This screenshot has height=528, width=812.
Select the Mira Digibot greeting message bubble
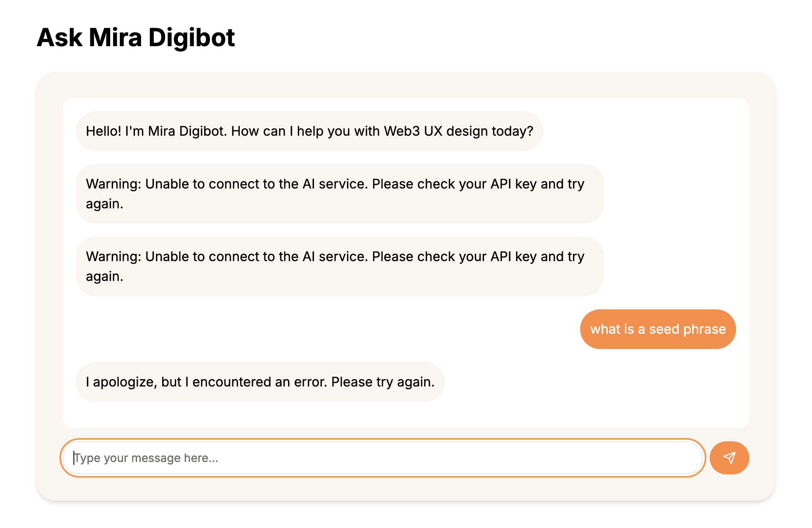(309, 131)
